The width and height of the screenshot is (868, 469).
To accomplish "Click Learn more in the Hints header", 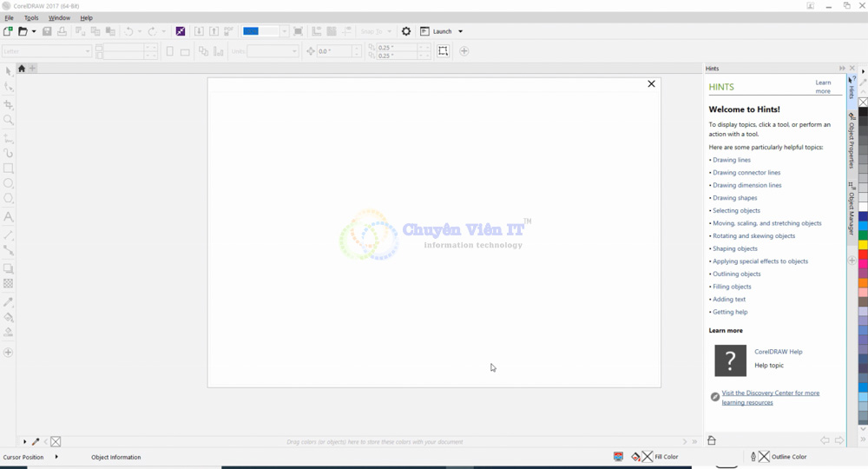I will [x=823, y=87].
